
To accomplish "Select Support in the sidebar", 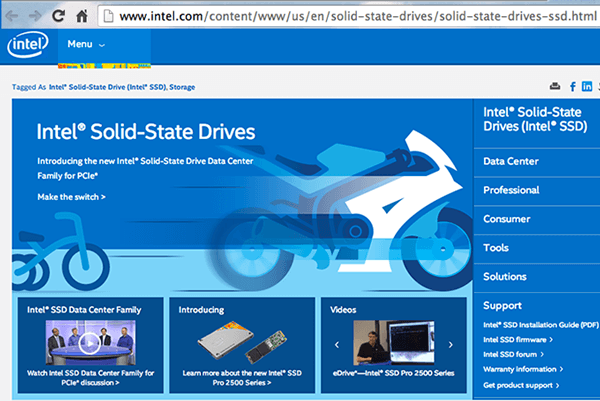I will click(x=502, y=305).
